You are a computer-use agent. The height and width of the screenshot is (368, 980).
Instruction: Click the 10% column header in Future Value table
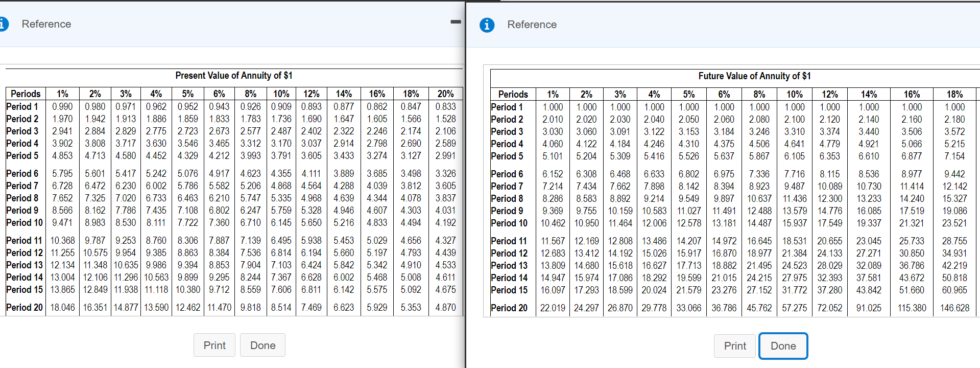point(794,94)
